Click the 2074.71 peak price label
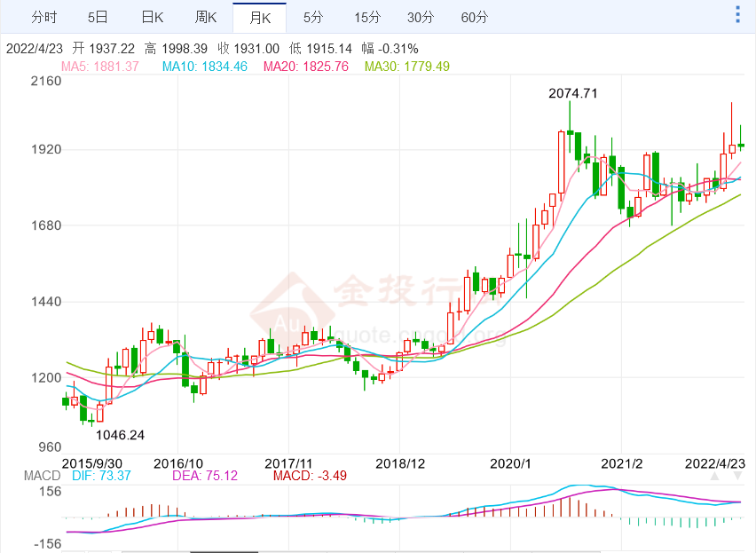 click(572, 92)
